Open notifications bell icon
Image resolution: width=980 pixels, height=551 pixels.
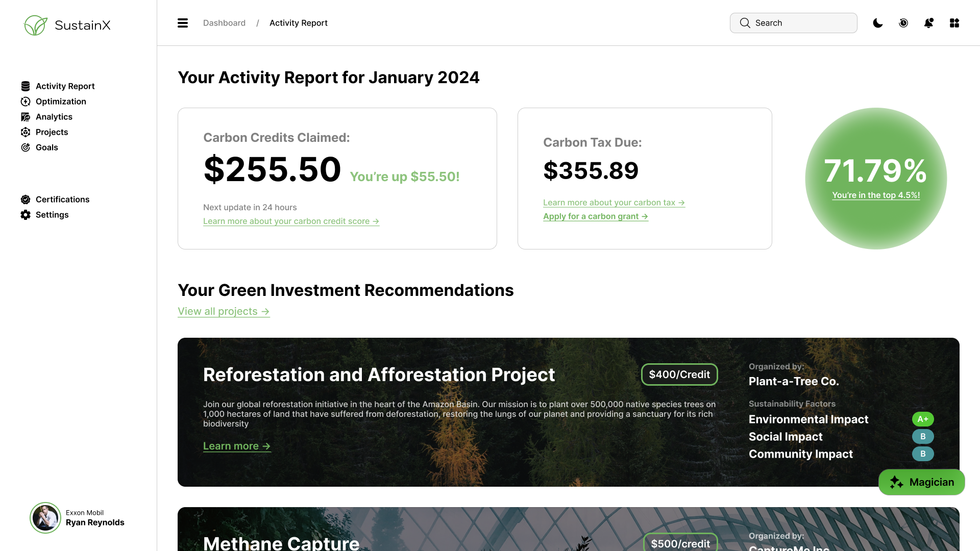click(929, 23)
